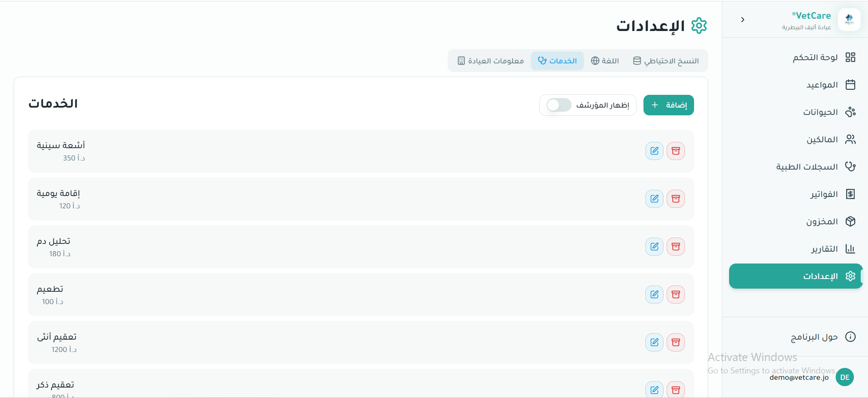Open لوحة التحكم in sidebar

pyautogui.click(x=796, y=57)
